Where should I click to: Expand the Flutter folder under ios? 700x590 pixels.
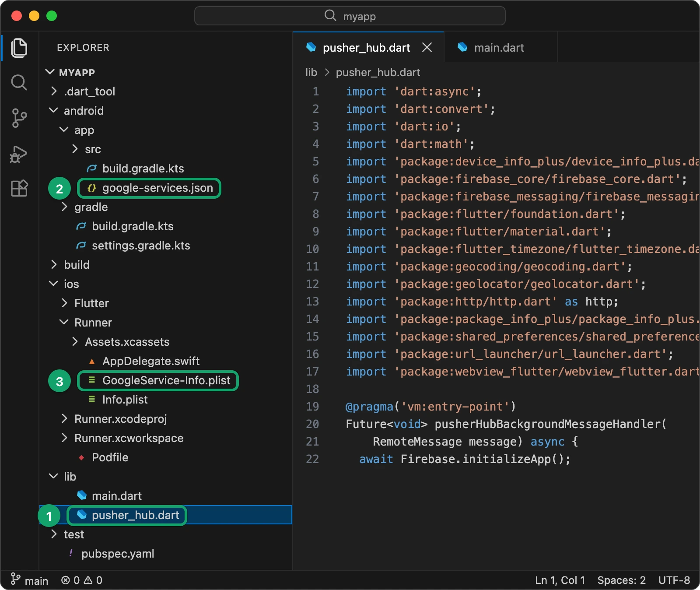(64, 303)
